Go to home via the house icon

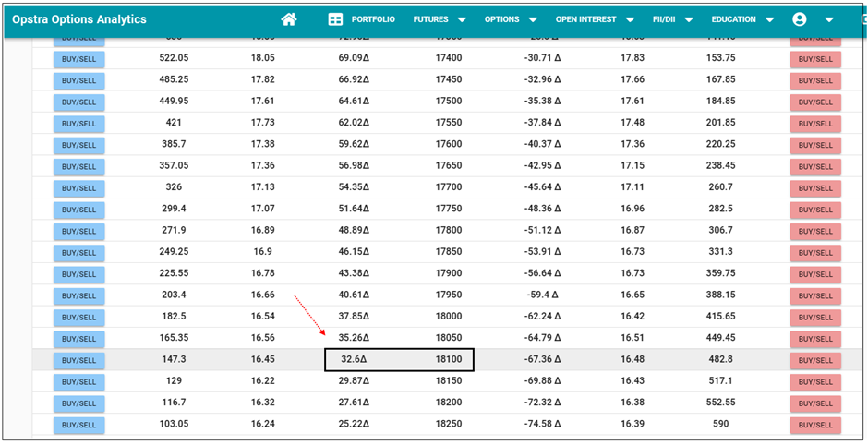point(289,19)
